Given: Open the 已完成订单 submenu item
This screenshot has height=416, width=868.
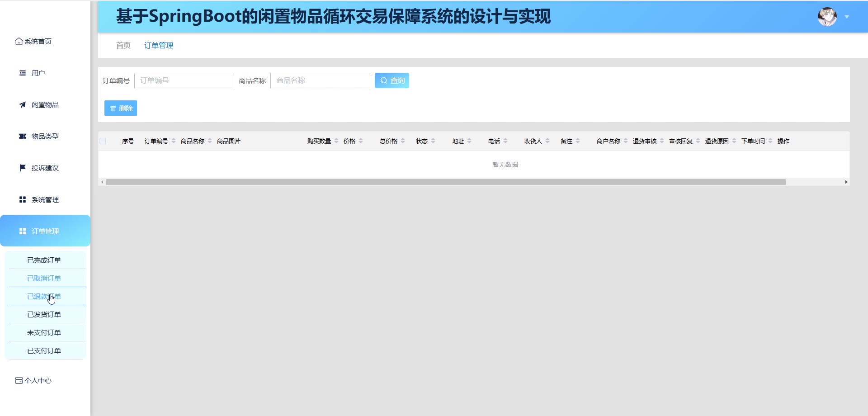Looking at the screenshot, I should tap(44, 260).
